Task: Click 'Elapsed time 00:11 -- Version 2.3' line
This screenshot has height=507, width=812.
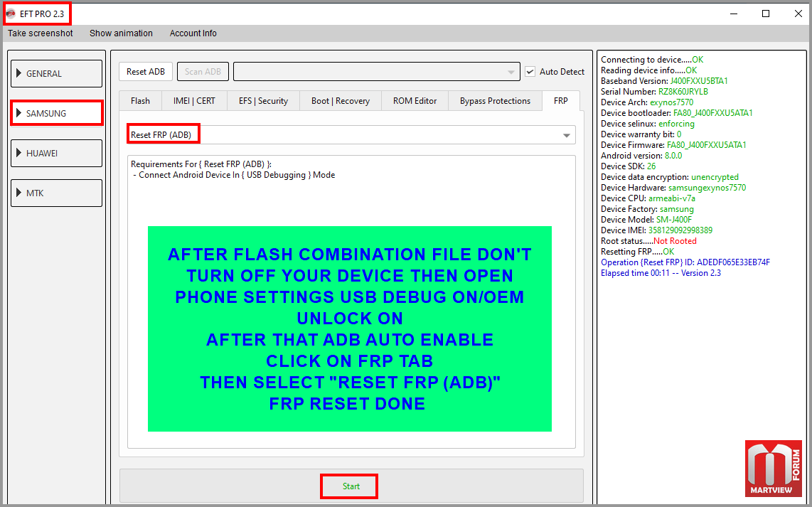Action: coord(661,273)
